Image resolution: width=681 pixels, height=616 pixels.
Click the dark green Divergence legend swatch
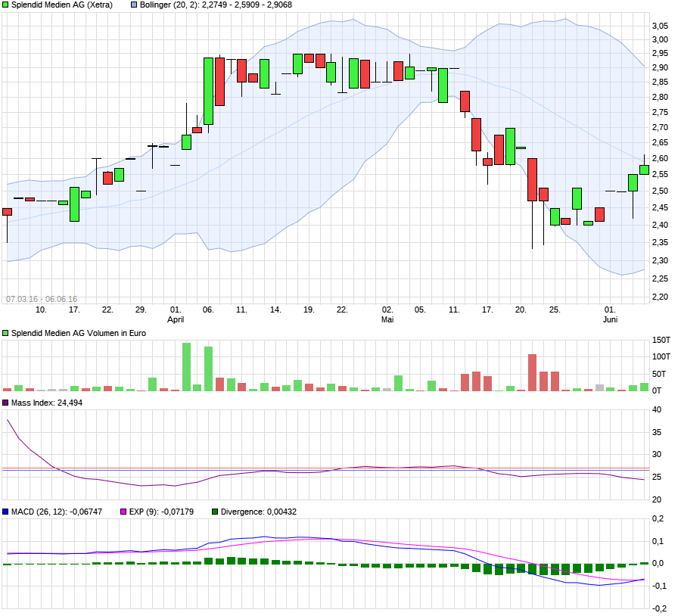coord(215,512)
